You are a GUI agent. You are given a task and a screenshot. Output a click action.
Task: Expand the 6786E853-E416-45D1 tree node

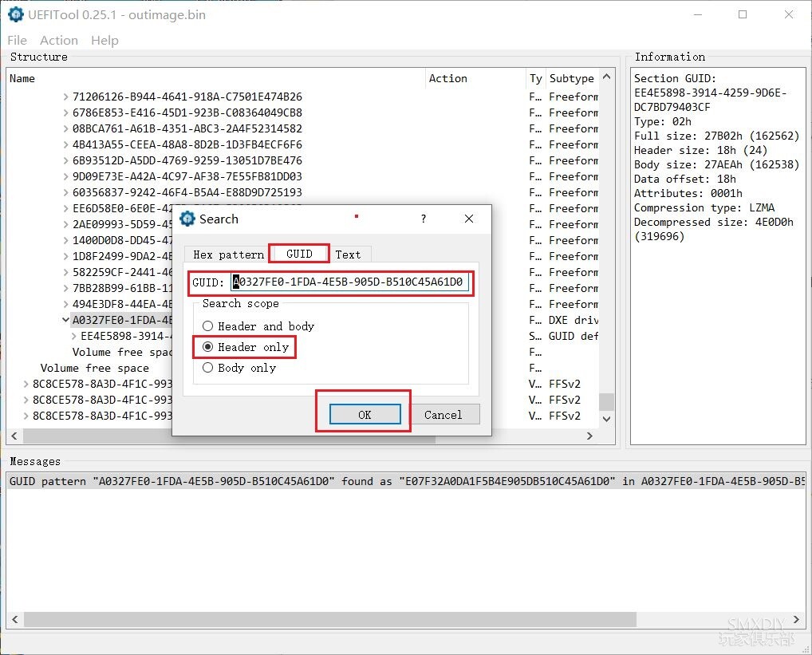coord(65,112)
